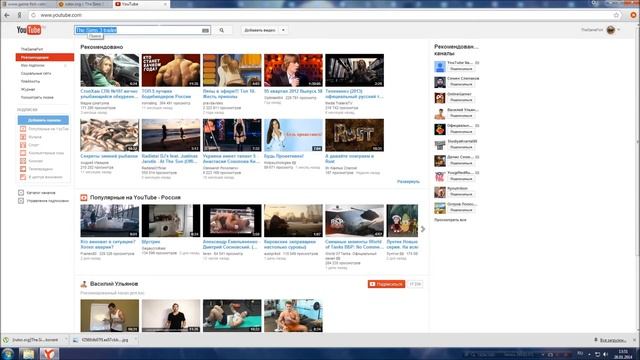640x360 pixels.
Task: Click the Добавить видео button
Action: [260, 30]
